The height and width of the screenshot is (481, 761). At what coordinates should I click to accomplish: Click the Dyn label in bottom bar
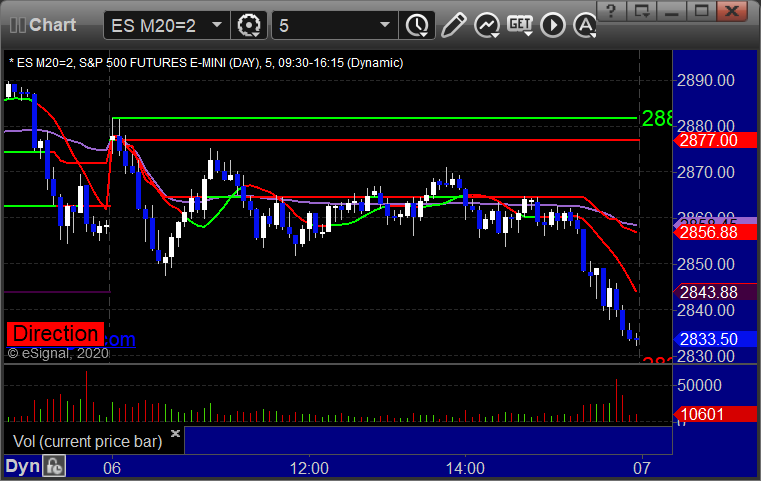coord(22,466)
